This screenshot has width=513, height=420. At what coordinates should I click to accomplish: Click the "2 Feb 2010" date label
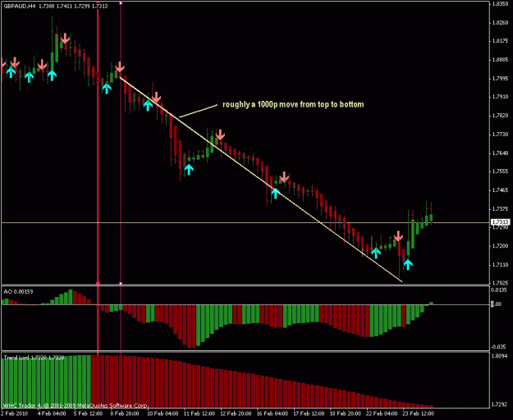click(x=15, y=413)
